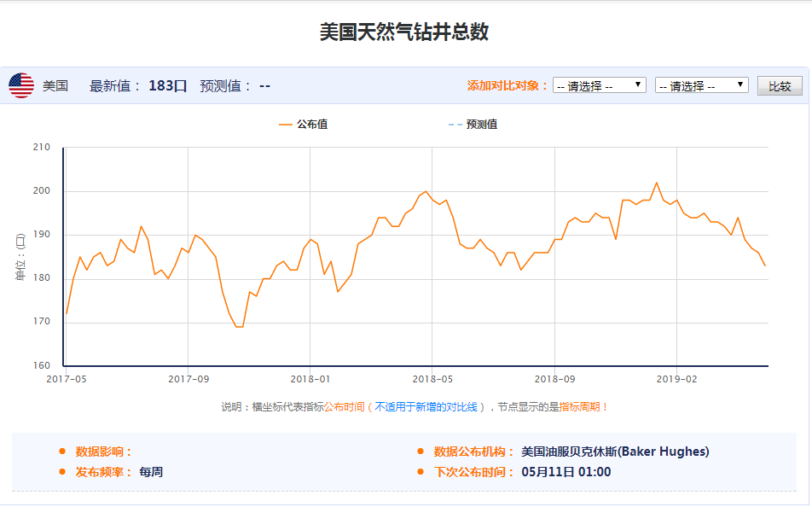The width and height of the screenshot is (812, 507).
Task: Click the orange bullet beside 数据影响
Action: coord(61,452)
